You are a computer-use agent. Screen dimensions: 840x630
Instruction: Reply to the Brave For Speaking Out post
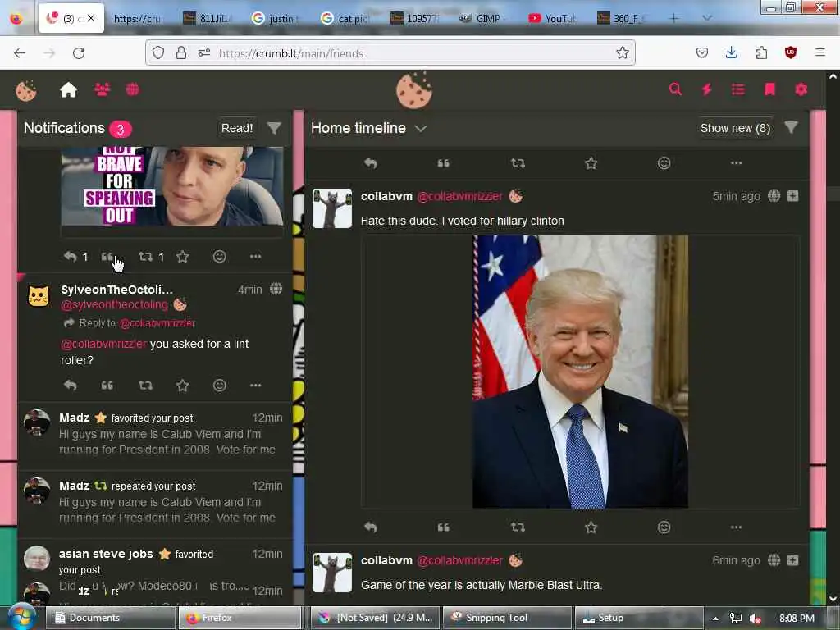71,257
